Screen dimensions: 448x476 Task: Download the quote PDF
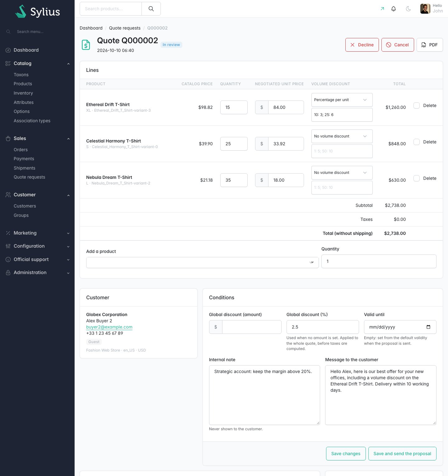point(430,45)
